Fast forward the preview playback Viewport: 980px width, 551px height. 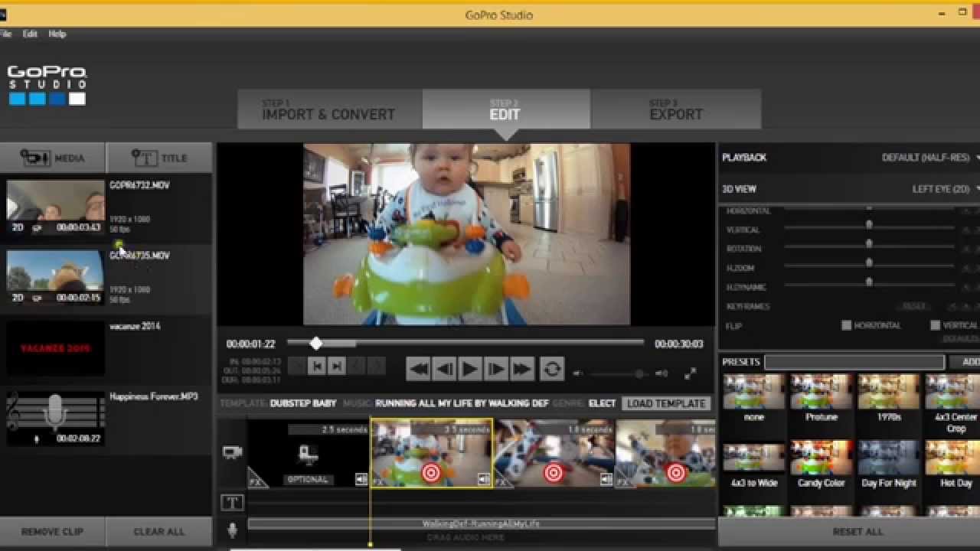[522, 369]
